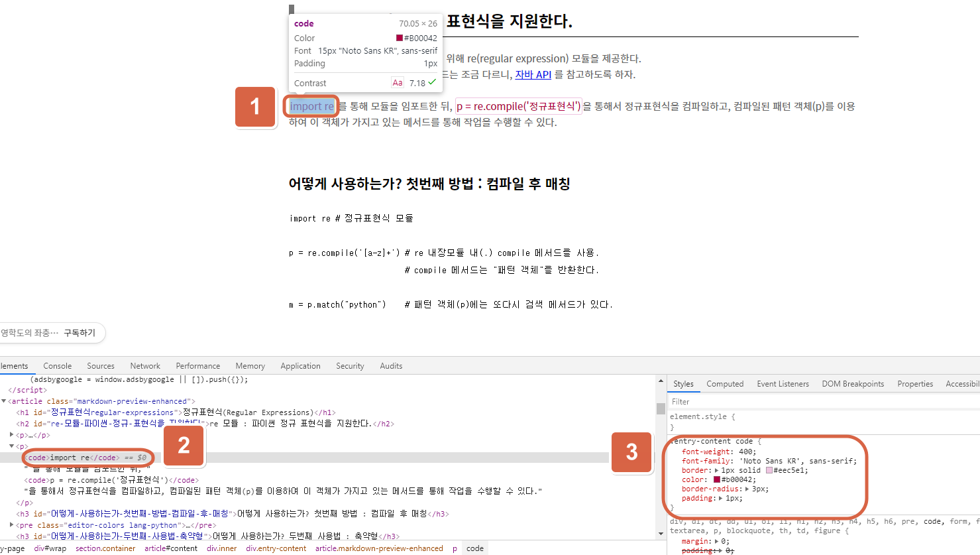The width and height of the screenshot is (980, 555).
Task: Click the highlighted import re code on page
Action: click(x=312, y=106)
